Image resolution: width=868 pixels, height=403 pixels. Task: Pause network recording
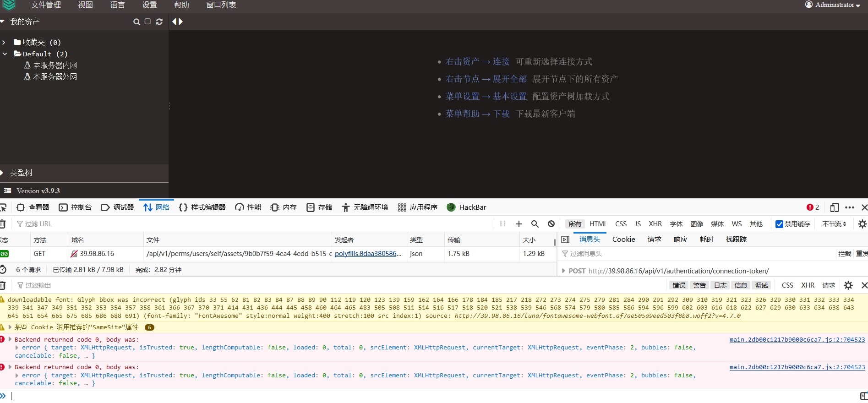pos(503,224)
